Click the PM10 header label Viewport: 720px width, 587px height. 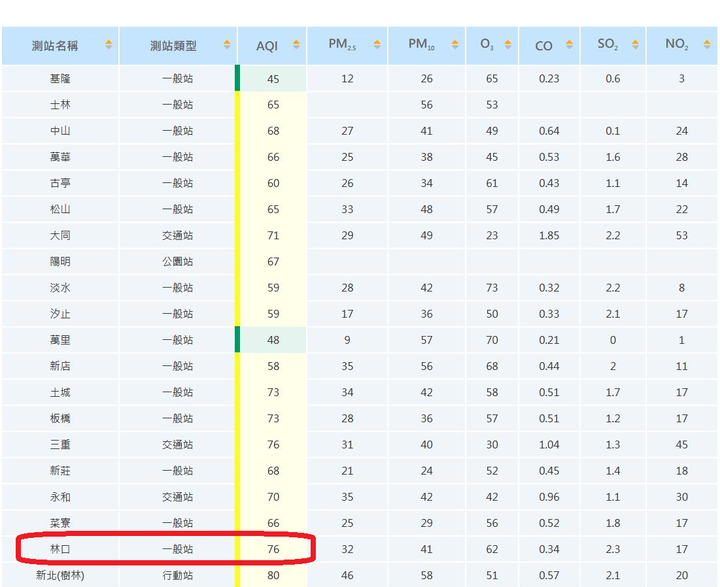click(421, 45)
